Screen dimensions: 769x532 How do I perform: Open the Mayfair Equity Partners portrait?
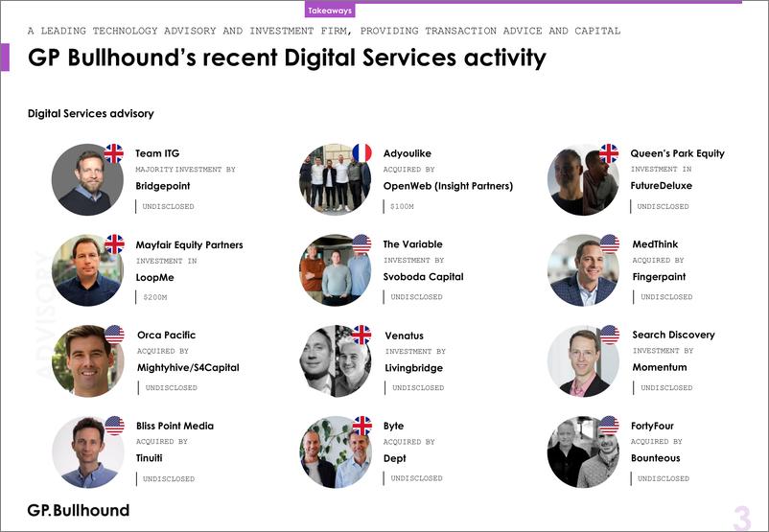pos(87,270)
